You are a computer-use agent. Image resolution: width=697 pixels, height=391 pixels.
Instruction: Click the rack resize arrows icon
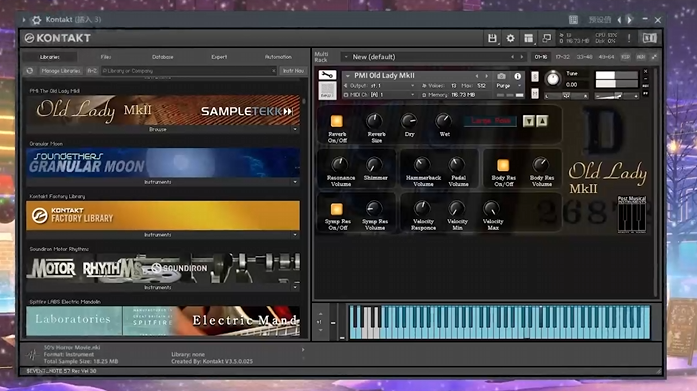[x=654, y=57]
